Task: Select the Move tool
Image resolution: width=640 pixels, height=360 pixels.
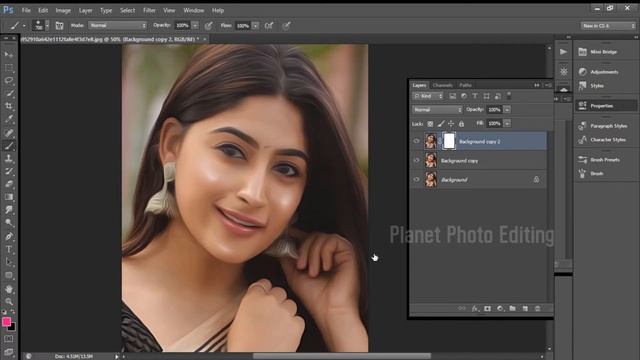Action: pyautogui.click(x=9, y=54)
